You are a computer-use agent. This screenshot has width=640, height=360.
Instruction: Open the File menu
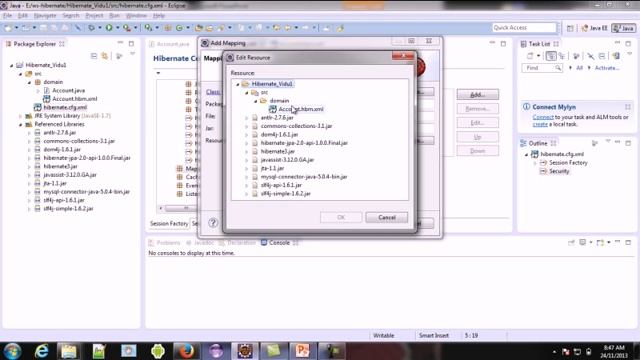7,16
